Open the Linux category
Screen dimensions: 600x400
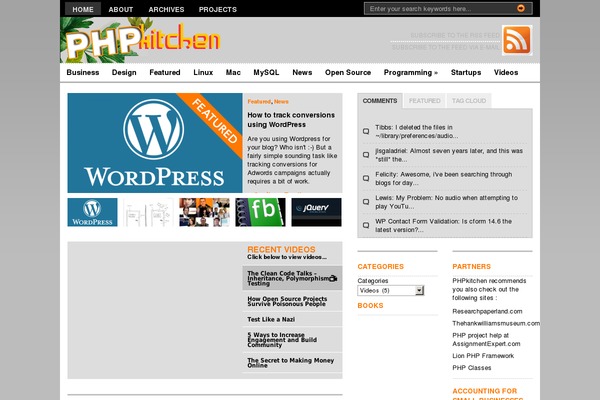point(203,72)
